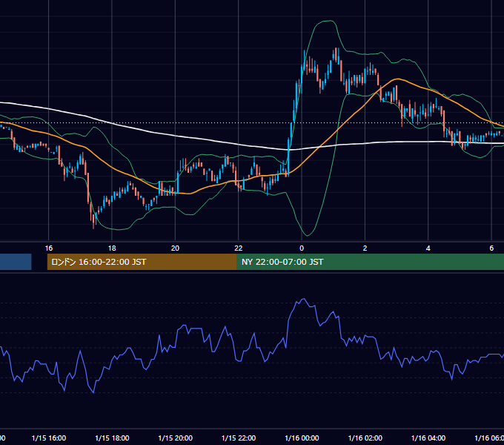
Task: Click the blue session bar before ロンドン
Action: (x=16, y=262)
